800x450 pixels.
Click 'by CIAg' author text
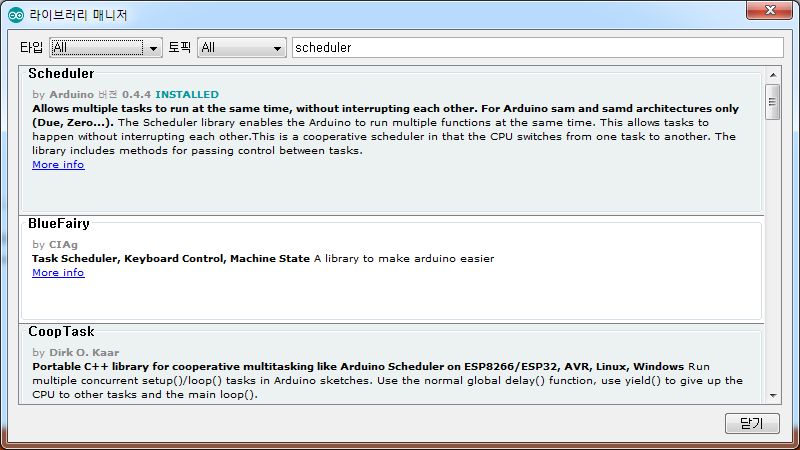[x=55, y=245]
